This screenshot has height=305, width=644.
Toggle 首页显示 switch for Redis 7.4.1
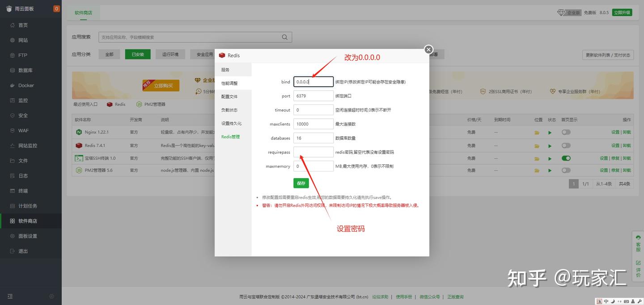pyautogui.click(x=566, y=146)
